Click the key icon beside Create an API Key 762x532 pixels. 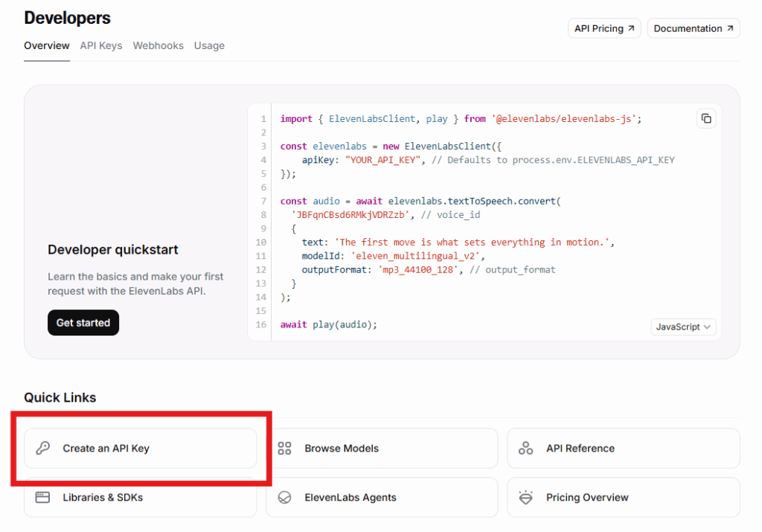pos(42,448)
